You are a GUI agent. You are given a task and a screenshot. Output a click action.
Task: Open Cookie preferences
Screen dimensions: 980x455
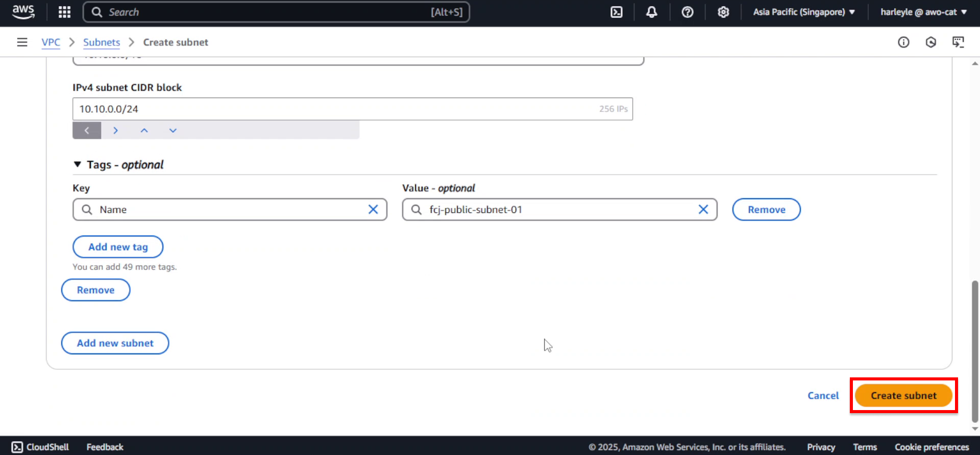(932, 447)
